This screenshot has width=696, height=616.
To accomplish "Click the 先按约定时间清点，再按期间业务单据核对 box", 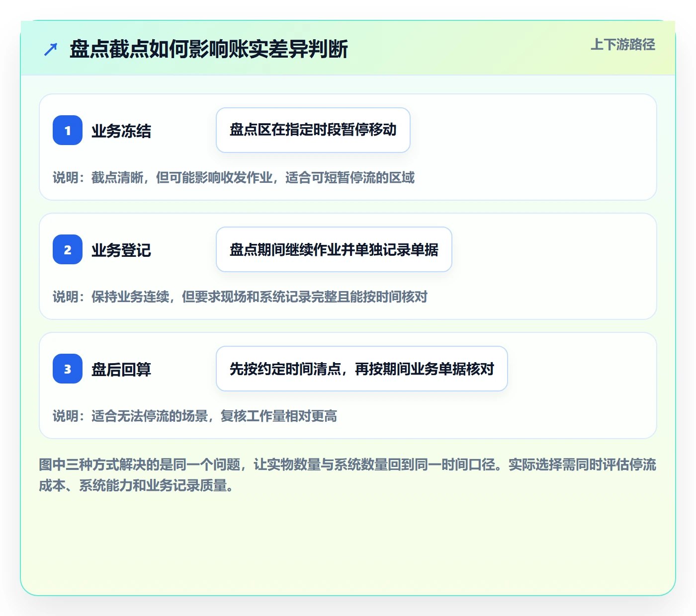I will tap(362, 369).
